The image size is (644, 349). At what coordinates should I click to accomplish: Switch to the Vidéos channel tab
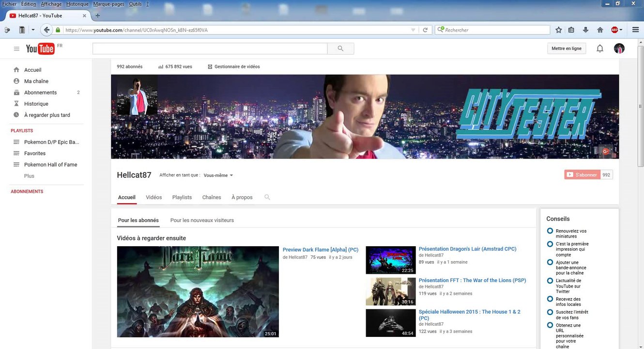[154, 197]
